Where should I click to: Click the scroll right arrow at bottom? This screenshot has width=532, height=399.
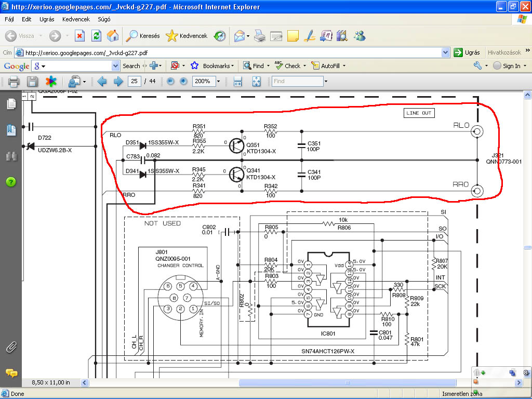[518, 383]
